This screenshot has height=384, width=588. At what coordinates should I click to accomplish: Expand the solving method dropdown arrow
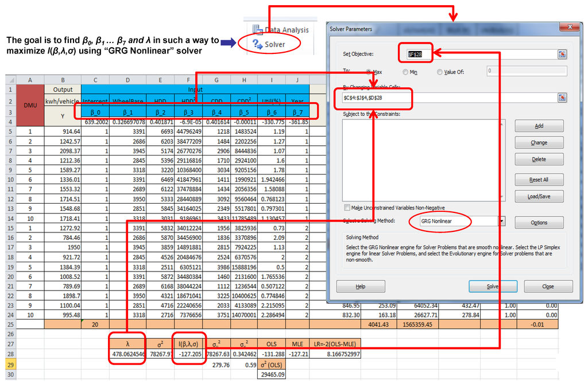coord(501,221)
